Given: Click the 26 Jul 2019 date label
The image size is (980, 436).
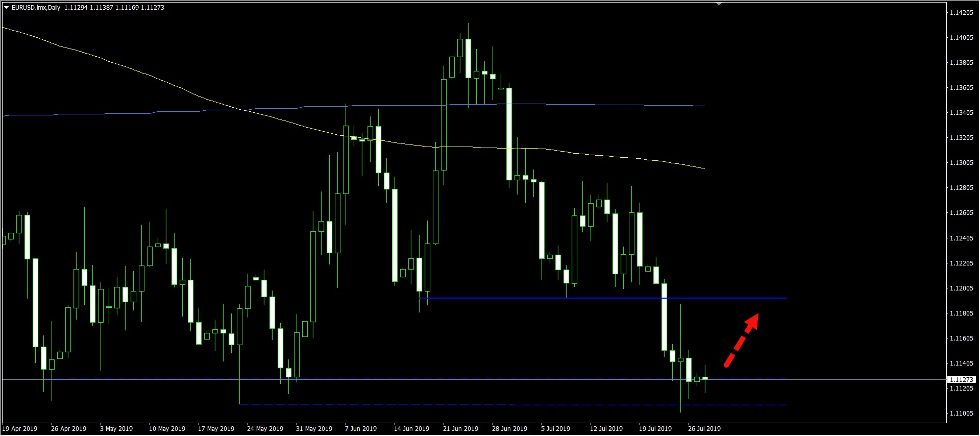Looking at the screenshot, I should point(704,429).
